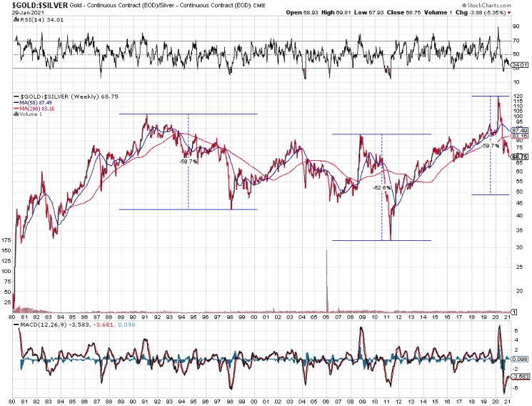Click the 29-Jan-2021 date label

(x=24, y=13)
